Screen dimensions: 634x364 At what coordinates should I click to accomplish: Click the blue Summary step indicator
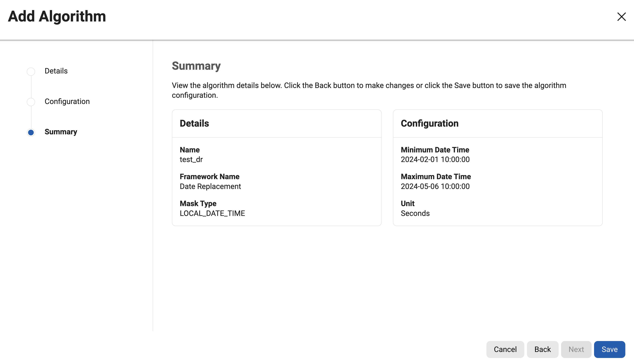coord(31,132)
